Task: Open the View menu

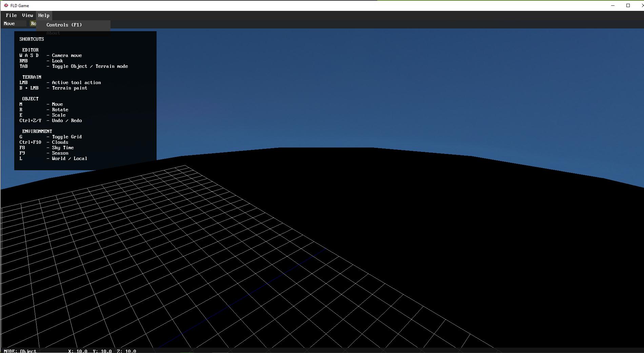Action: (27, 15)
